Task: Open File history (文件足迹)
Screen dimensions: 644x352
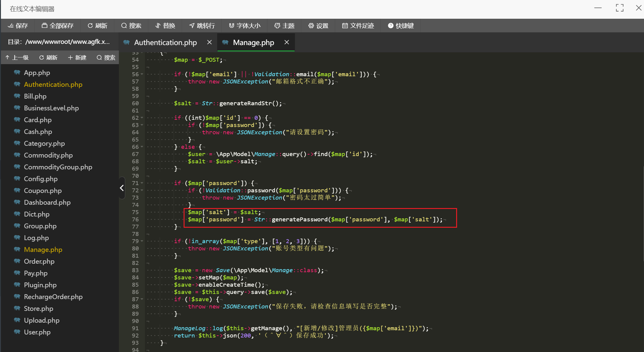Action: tap(358, 26)
